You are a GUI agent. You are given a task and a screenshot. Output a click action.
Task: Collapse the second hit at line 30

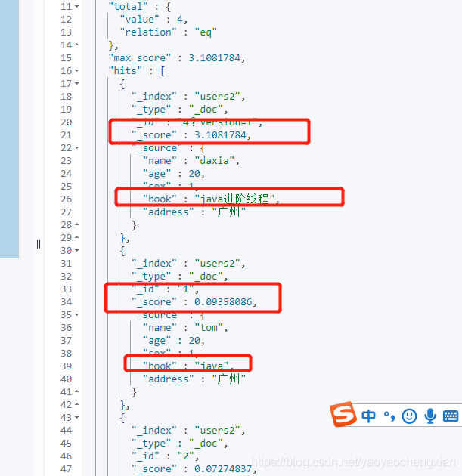point(77,250)
